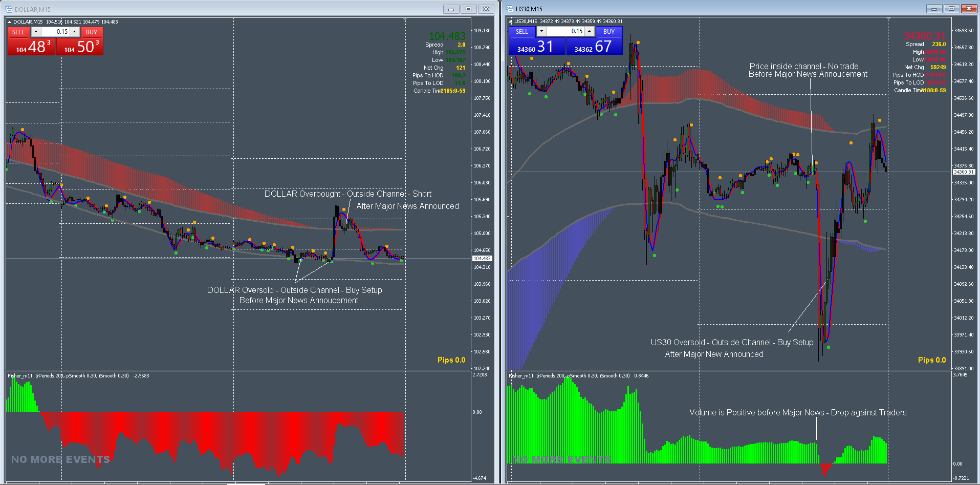Click the BUY button on the US30 chart
The height and width of the screenshot is (485, 980).
[609, 31]
